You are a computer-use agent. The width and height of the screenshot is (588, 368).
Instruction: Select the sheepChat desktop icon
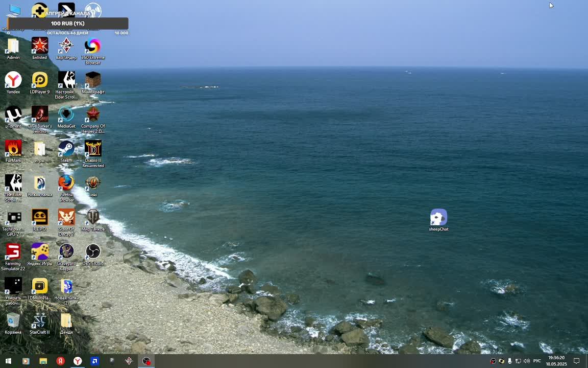coord(438,218)
